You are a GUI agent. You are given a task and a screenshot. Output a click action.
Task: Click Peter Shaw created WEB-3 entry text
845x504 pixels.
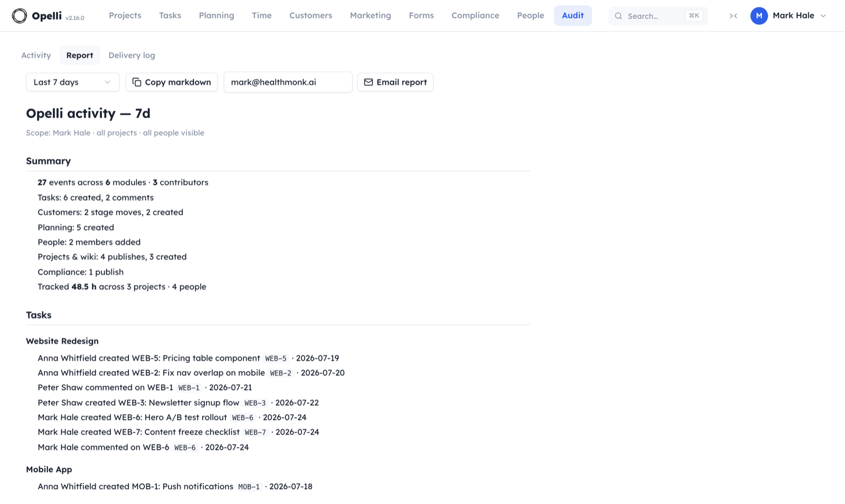pos(138,403)
